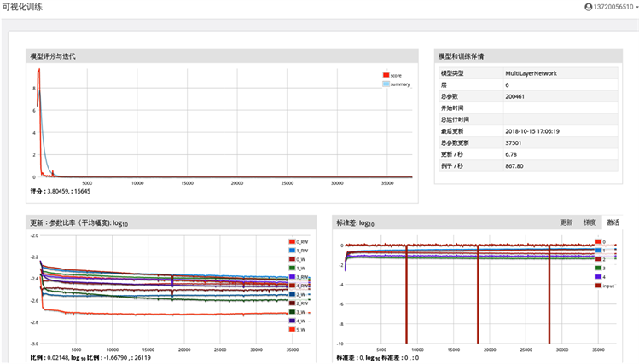639x364 pixels.
Task: Click the 5_W legend color icon
Action: pos(292,329)
